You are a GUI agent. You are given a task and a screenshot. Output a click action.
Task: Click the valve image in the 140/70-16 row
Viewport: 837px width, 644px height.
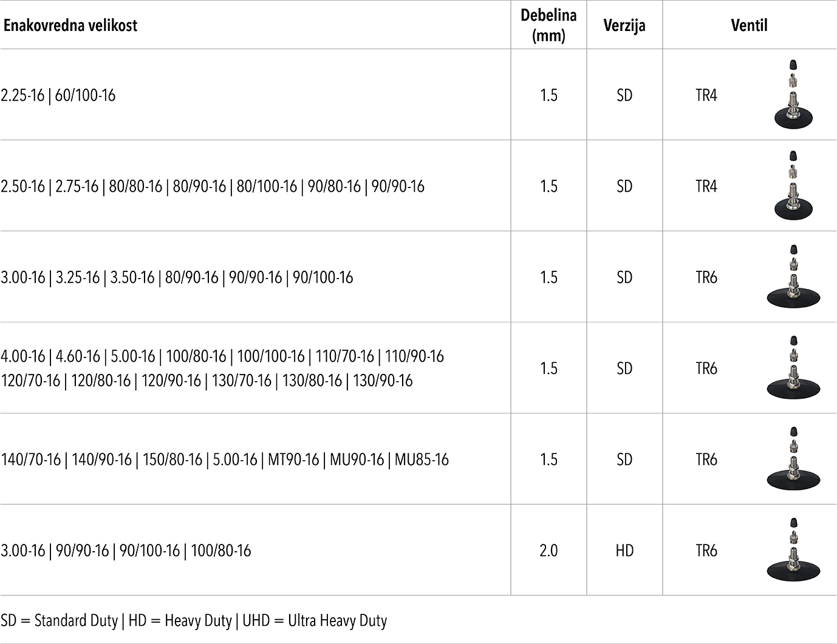[x=793, y=459]
